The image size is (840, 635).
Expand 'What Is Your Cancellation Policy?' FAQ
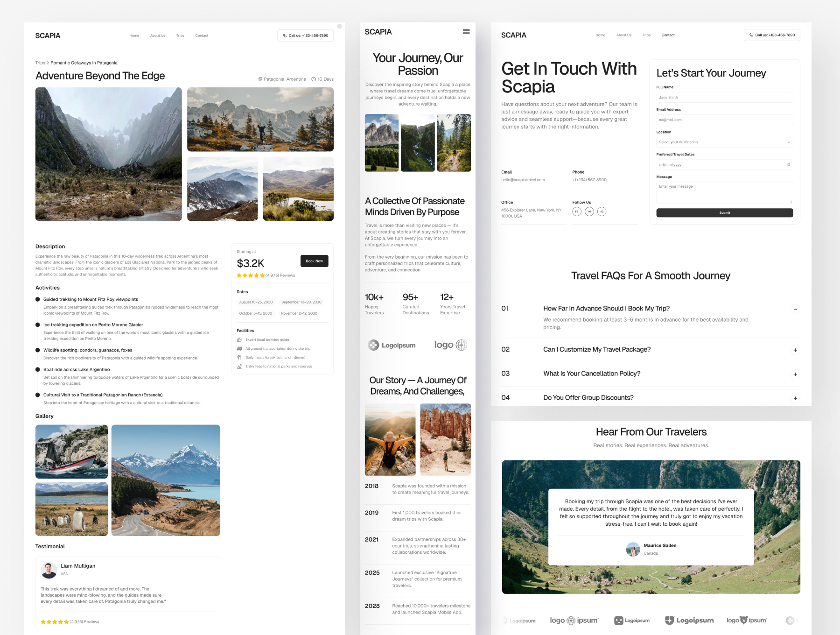click(x=795, y=374)
